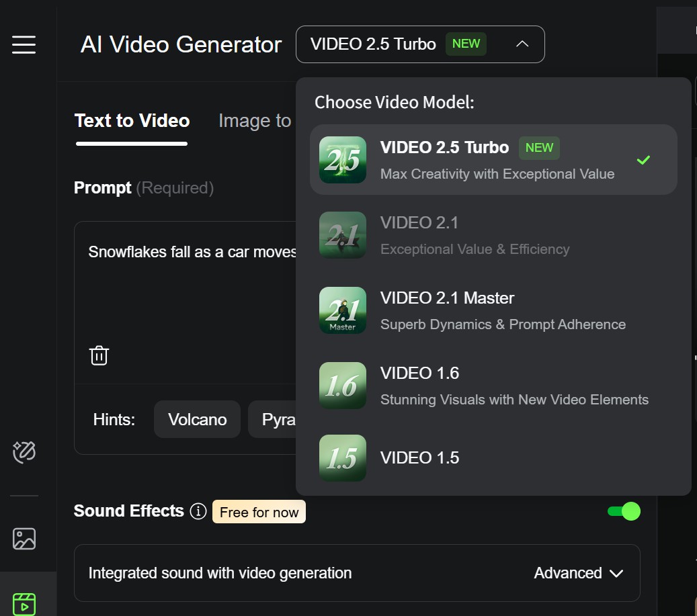This screenshot has height=616, width=697.
Task: Click the Volcano hint button
Action: coord(197,419)
